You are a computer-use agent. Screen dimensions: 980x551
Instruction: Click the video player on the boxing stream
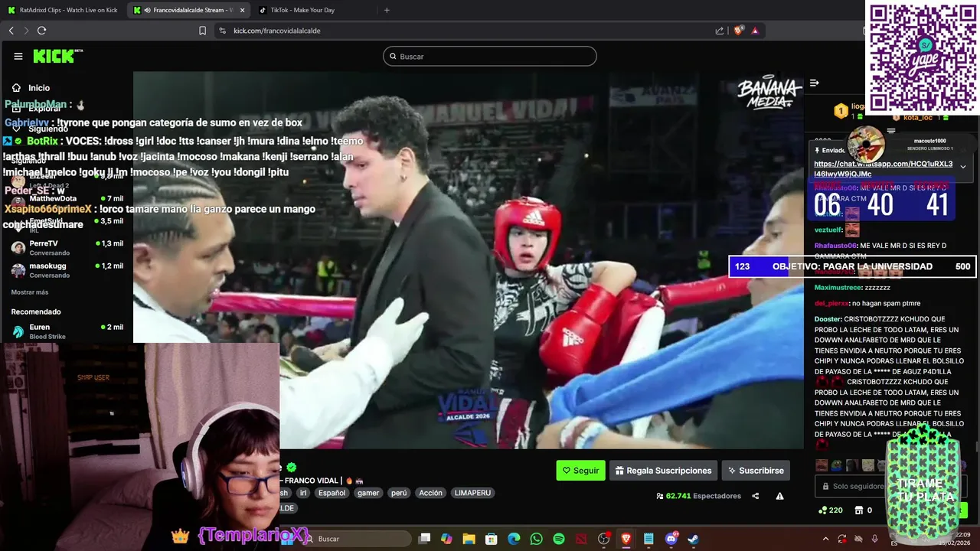tap(469, 260)
